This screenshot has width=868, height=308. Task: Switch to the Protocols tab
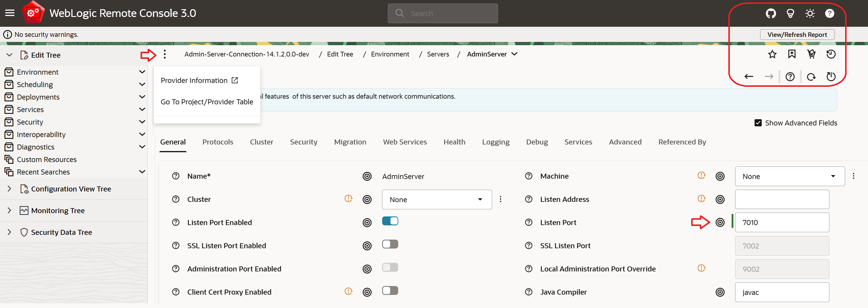(218, 142)
